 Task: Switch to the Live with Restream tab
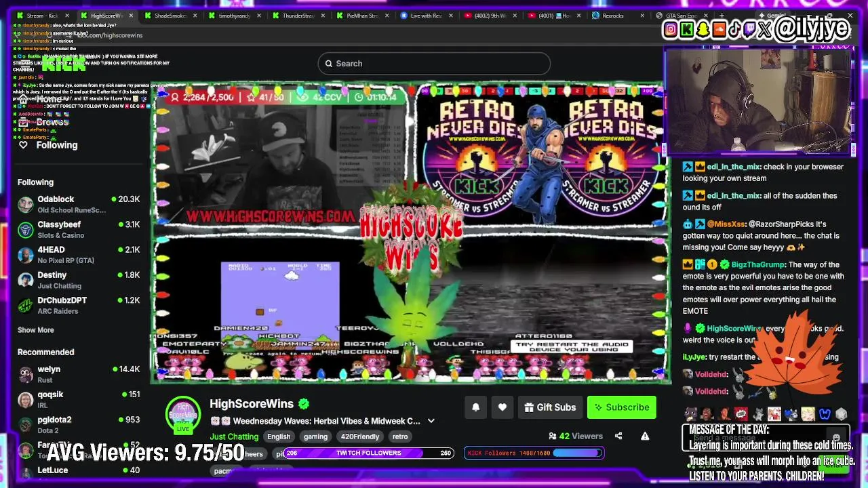tap(425, 16)
